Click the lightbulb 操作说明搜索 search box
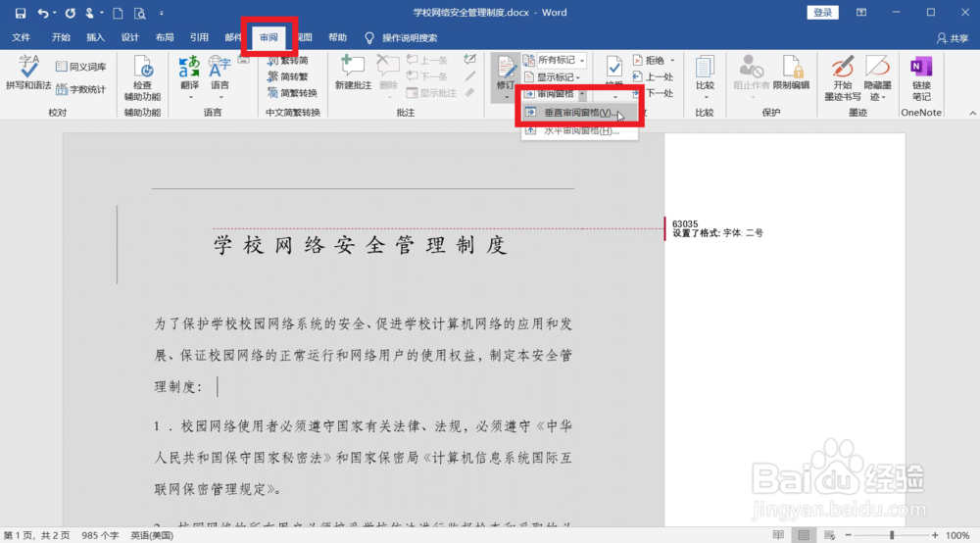This screenshot has width=980, height=543. 401,38
